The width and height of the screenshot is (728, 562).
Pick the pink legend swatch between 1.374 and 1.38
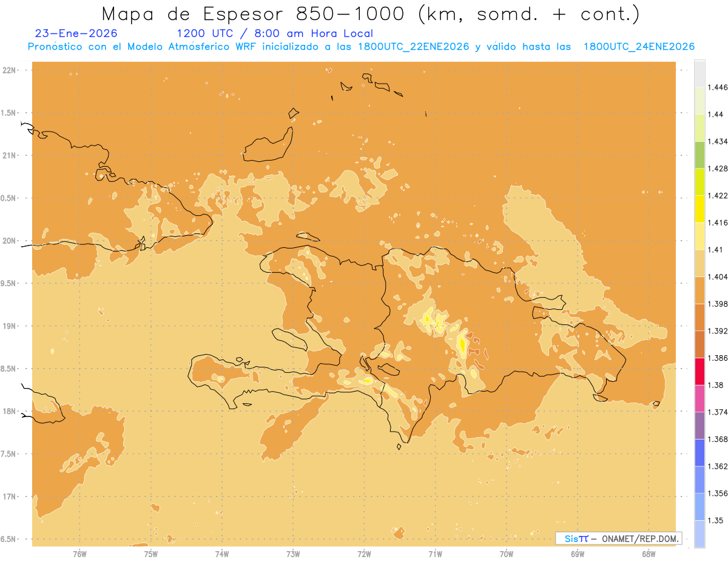tap(699, 398)
